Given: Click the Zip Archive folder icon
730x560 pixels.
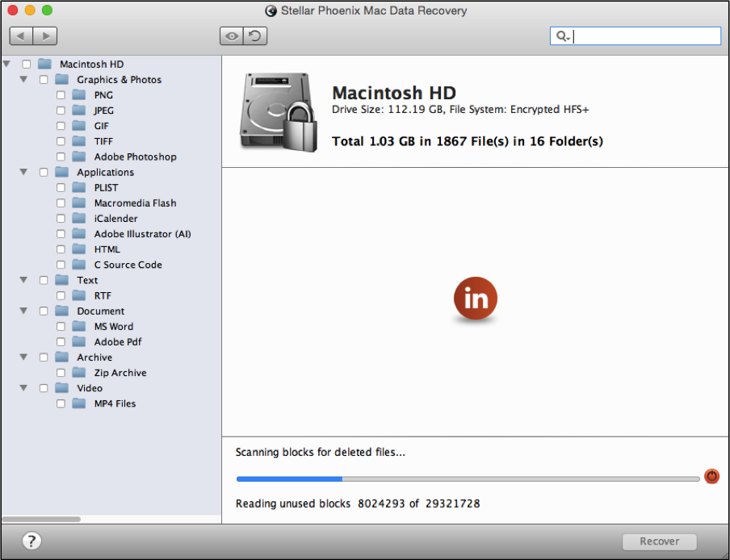Looking at the screenshot, I should tap(79, 372).
